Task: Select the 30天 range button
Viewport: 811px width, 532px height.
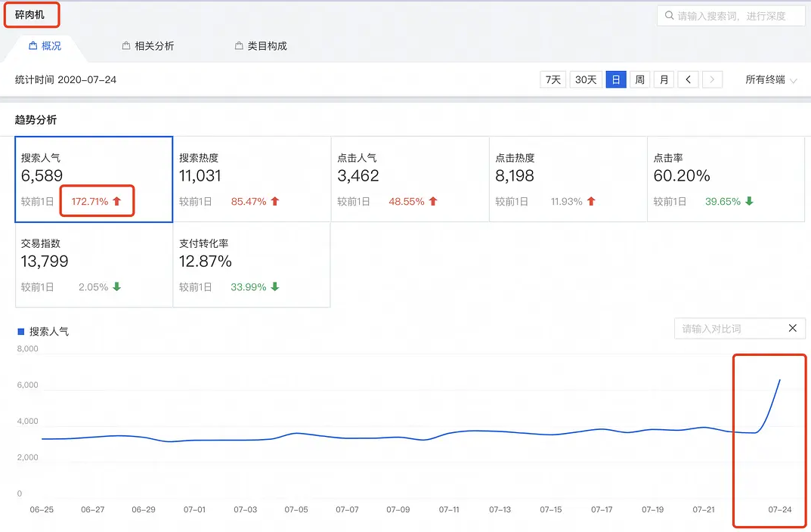Action: pos(585,79)
